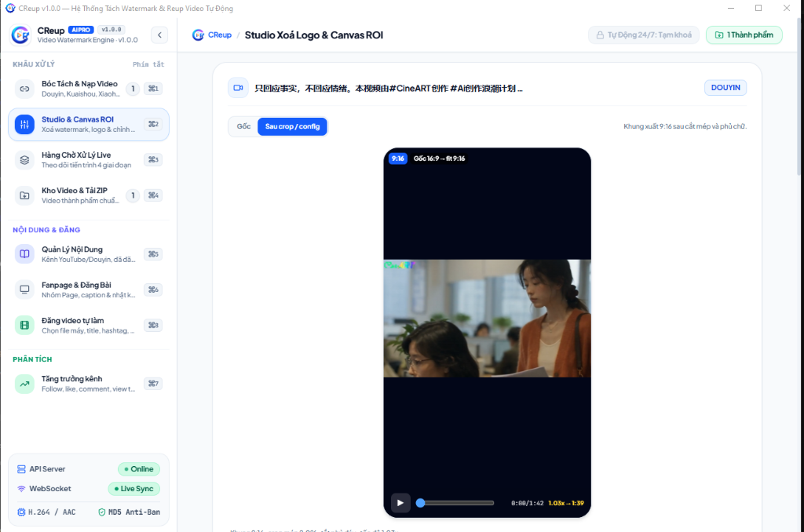Select Studio & Canvas ROI menu item

point(88,124)
